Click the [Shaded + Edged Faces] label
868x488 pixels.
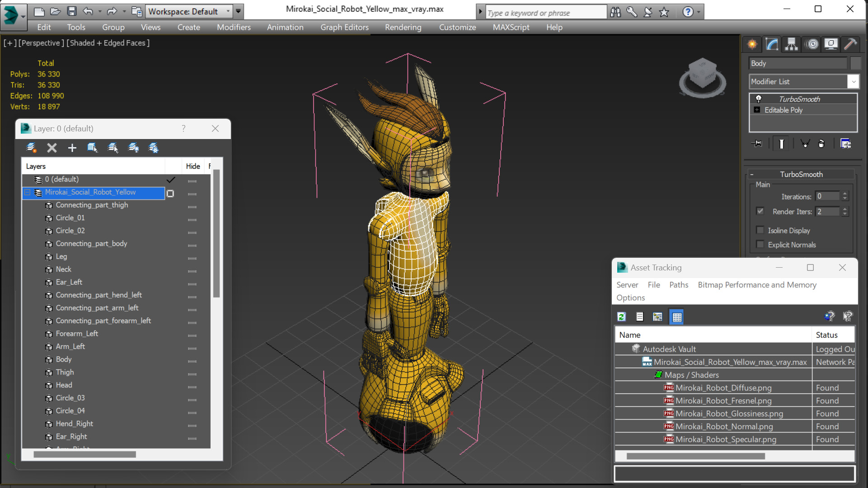click(x=108, y=43)
